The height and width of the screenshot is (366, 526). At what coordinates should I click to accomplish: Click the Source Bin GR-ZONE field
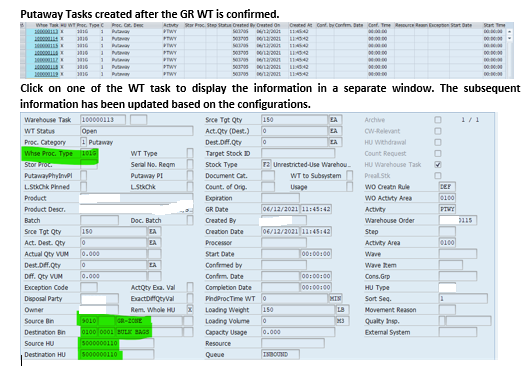[x=149, y=321]
